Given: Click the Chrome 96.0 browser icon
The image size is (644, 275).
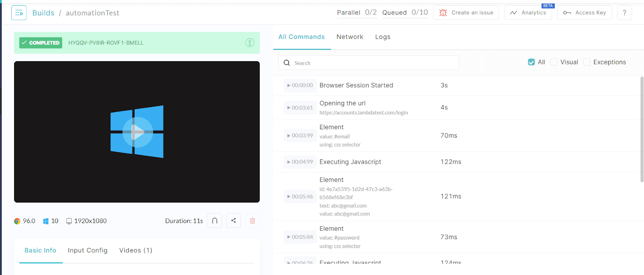Looking at the screenshot, I should click(17, 221).
